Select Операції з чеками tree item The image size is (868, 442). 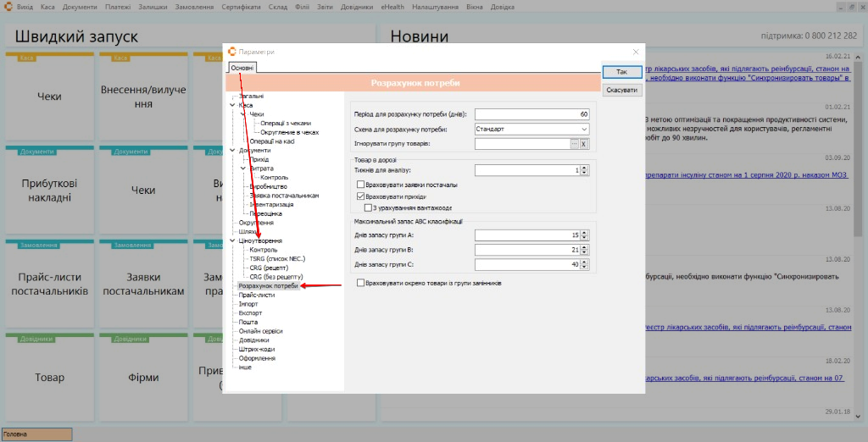286,123
